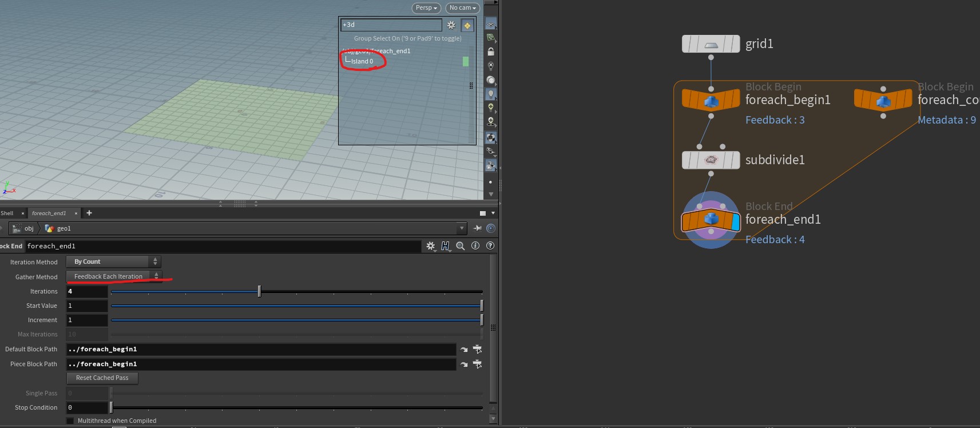Open node chooser for Default Block Path
The width and height of the screenshot is (980, 428).
point(478,349)
